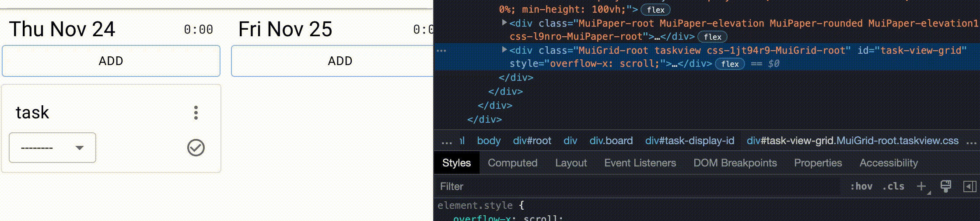Click the closing </div> tag below the selected row

pos(516,78)
